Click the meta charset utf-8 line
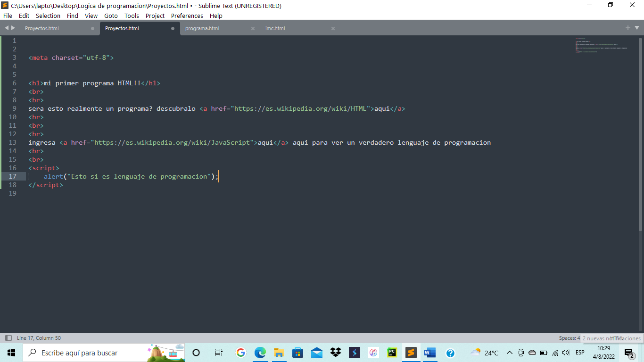 pyautogui.click(x=71, y=58)
